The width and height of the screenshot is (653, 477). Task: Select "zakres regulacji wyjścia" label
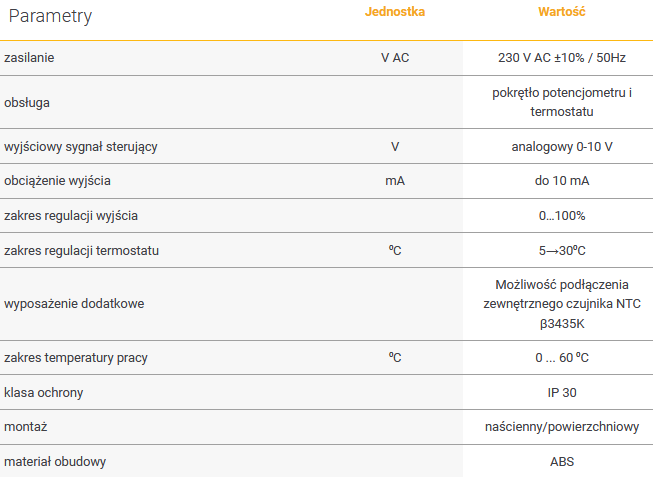71,216
